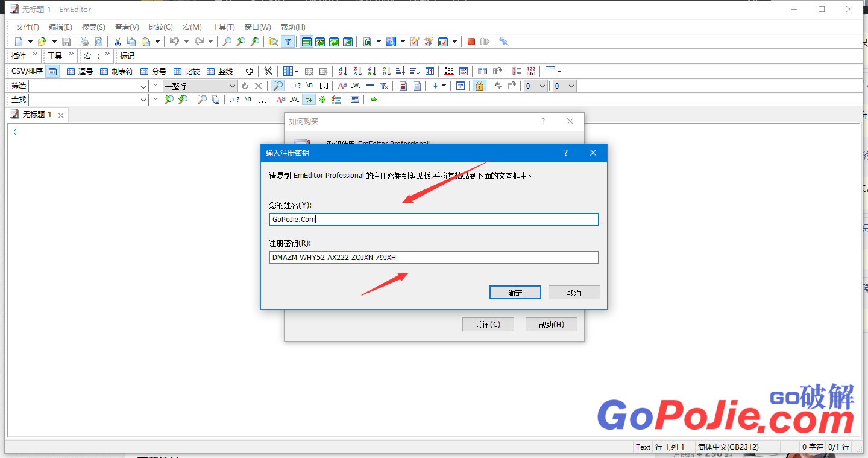Screen dimensions: 868x458
Task: Open the 搜索(S) menu
Action: point(93,27)
